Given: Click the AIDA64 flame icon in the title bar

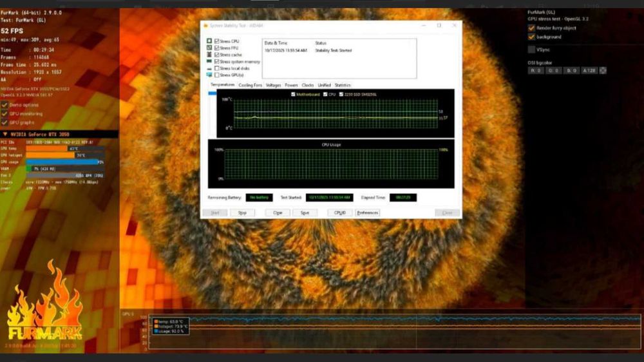Looking at the screenshot, I should tap(206, 26).
